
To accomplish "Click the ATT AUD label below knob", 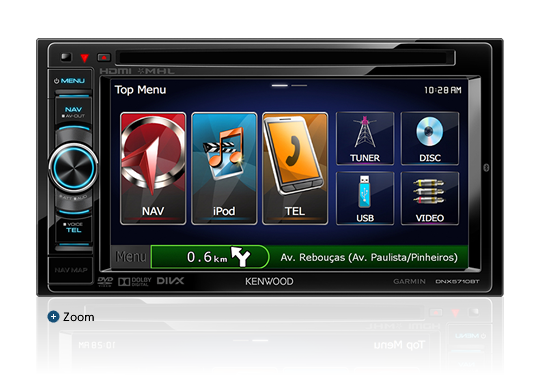I will [x=73, y=198].
